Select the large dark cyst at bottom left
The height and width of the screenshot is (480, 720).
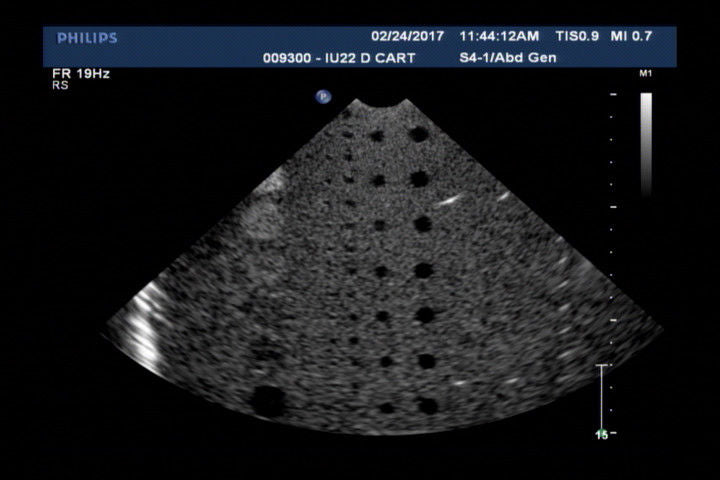tap(268, 400)
